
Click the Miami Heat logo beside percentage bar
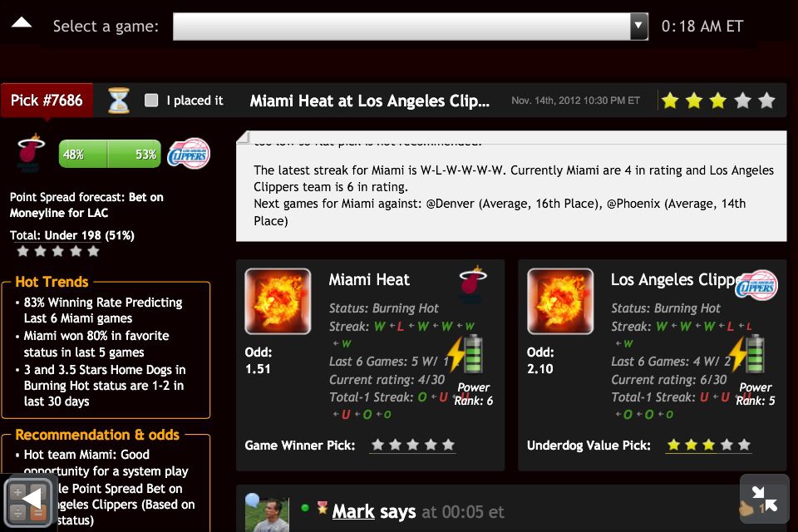(x=31, y=153)
